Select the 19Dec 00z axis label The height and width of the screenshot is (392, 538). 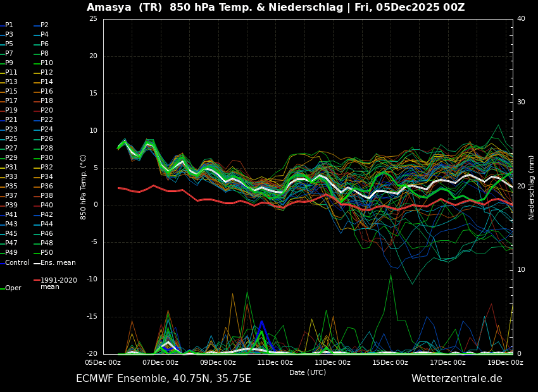coord(506,362)
